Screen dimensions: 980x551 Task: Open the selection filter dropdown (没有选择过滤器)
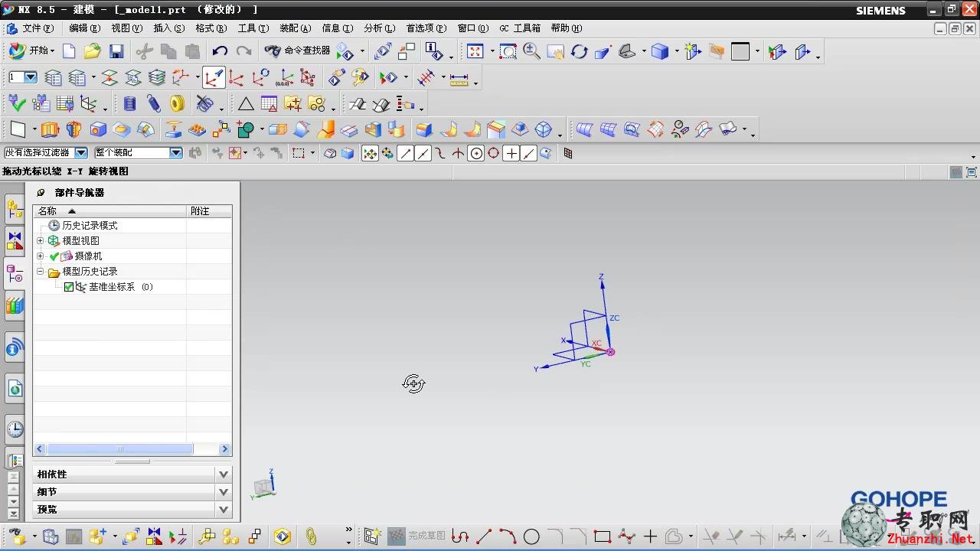click(80, 153)
